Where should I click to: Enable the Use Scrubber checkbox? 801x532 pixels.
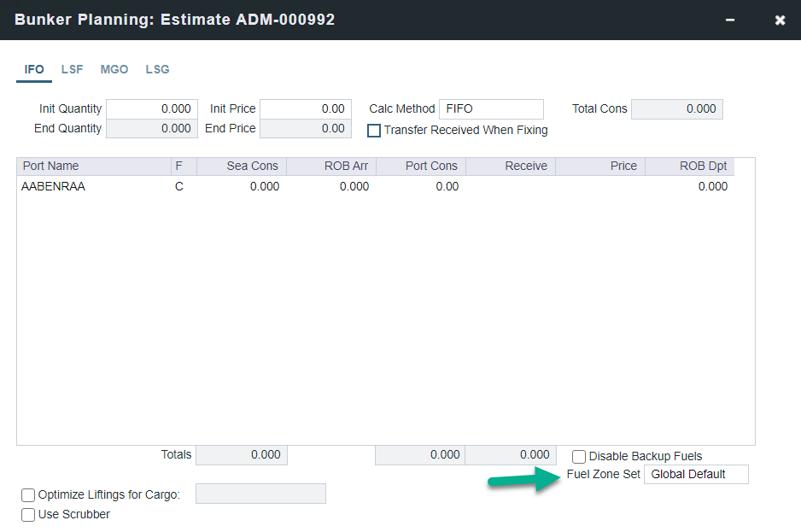pos(28,515)
